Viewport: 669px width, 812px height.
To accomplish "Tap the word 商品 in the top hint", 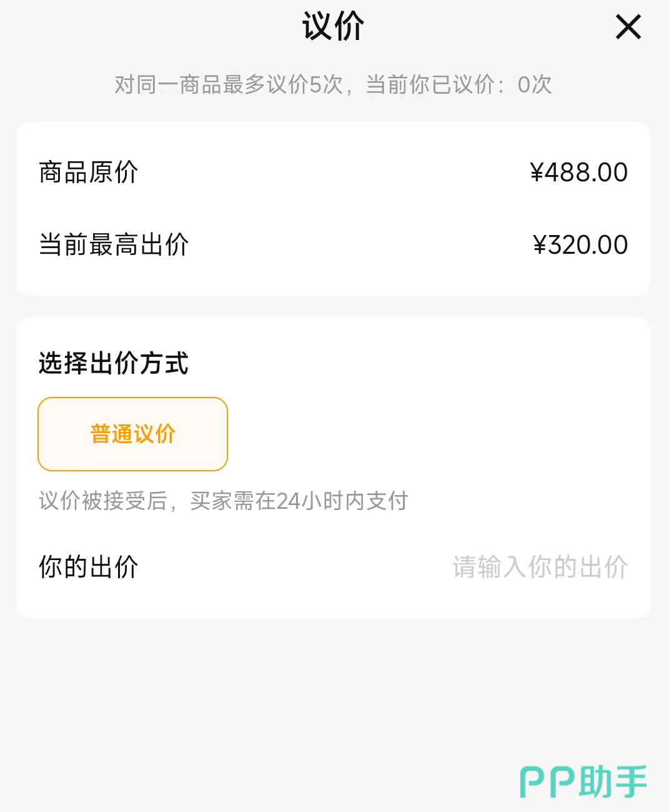I will tap(201, 84).
